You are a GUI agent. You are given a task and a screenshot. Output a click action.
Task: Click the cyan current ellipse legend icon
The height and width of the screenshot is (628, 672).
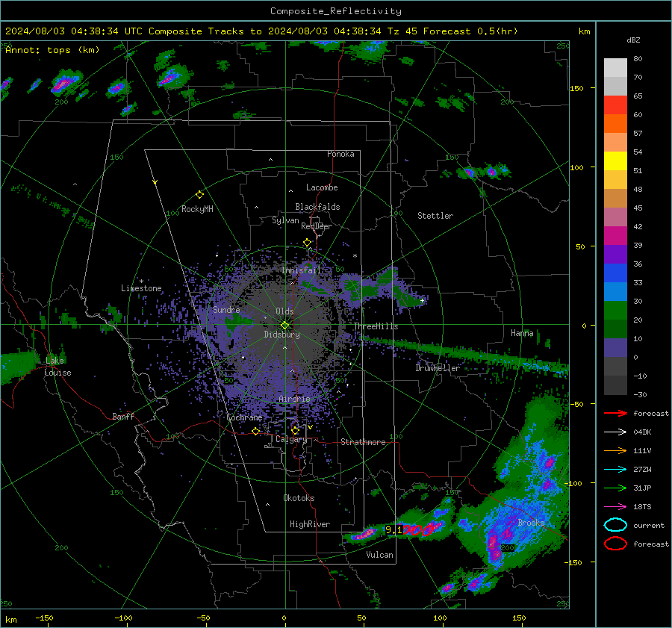click(x=615, y=525)
